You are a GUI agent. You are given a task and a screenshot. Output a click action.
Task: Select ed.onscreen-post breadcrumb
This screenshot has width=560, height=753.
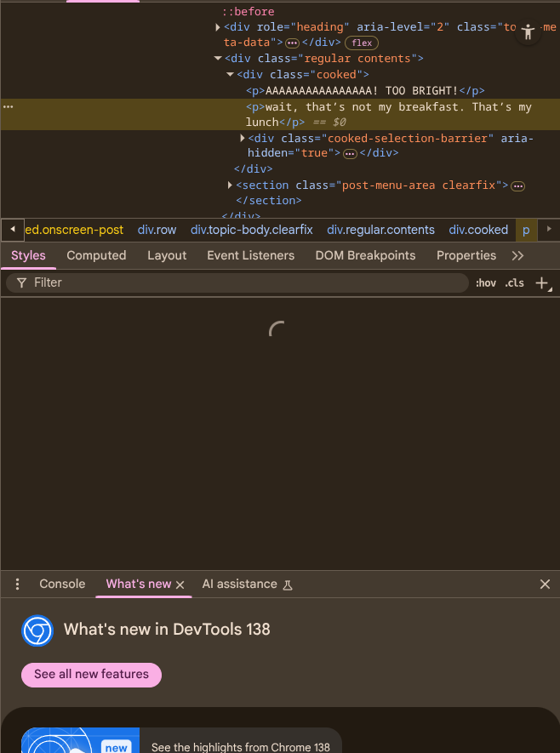[x=74, y=230]
